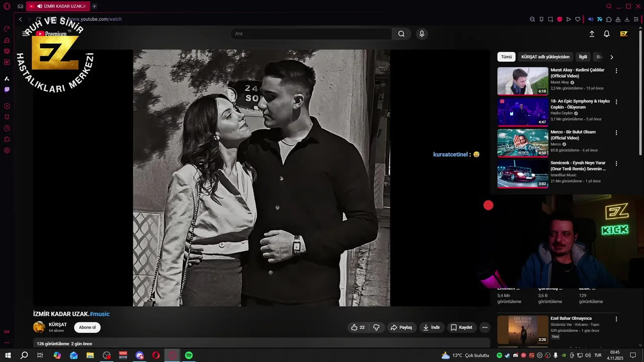Switch to İZMİR KADAR UZAK browser tab
The height and width of the screenshot is (362, 644).
57,6
